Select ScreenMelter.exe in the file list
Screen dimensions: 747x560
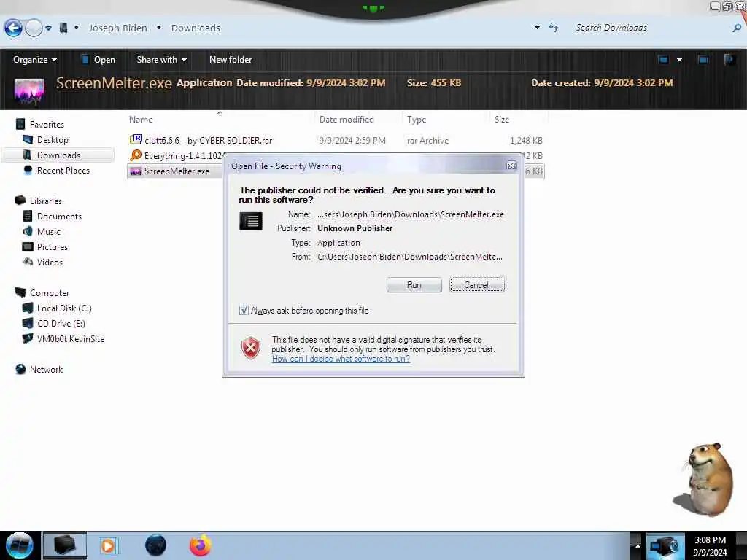tap(177, 171)
